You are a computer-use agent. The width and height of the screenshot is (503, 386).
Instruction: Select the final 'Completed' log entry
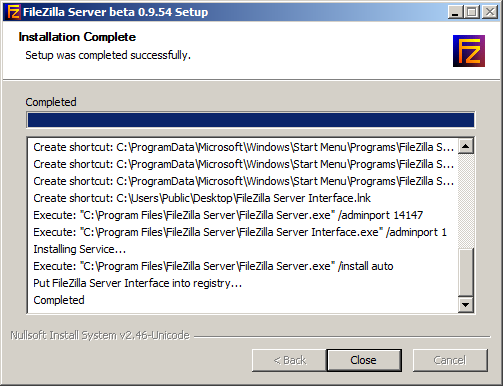click(x=59, y=300)
